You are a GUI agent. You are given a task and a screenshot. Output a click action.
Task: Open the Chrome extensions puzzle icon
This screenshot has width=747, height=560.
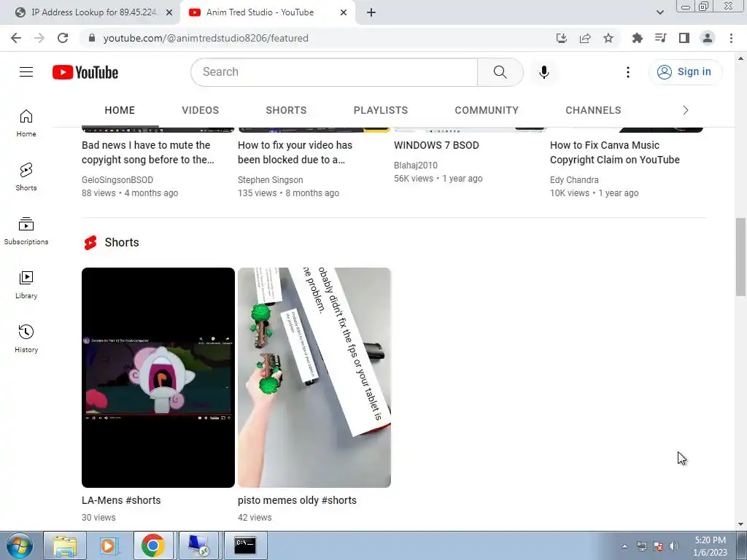637,38
